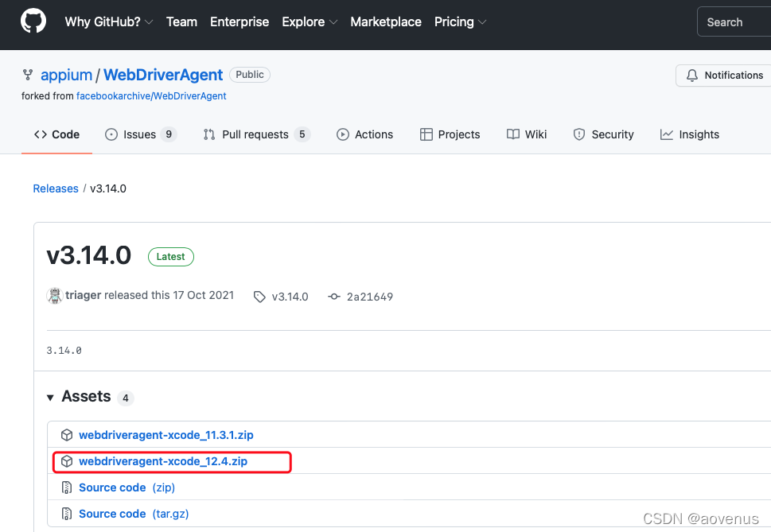The width and height of the screenshot is (771, 532).
Task: Click the triager avatar image
Action: click(55, 296)
